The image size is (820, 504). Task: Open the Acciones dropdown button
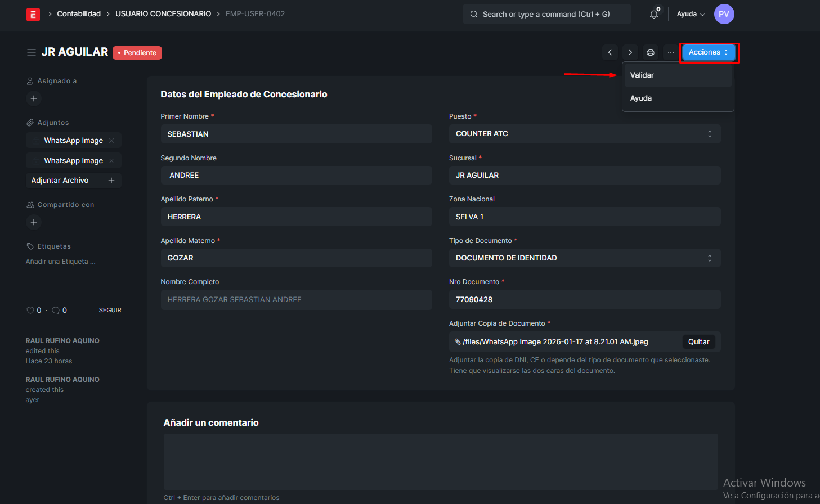(x=708, y=52)
